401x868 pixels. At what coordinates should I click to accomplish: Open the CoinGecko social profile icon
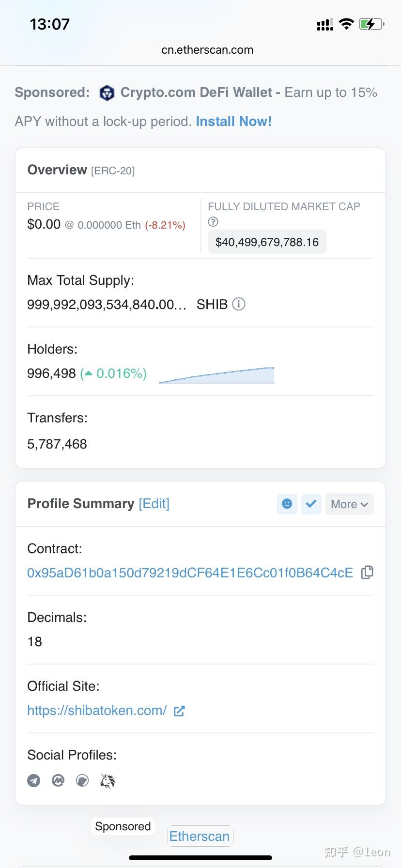(83, 780)
